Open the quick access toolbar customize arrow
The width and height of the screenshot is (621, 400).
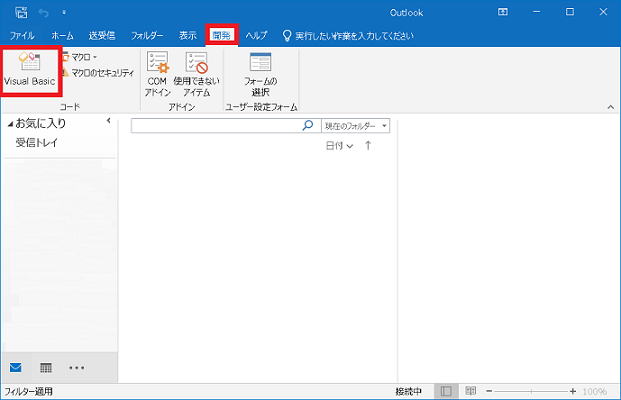pyautogui.click(x=64, y=13)
